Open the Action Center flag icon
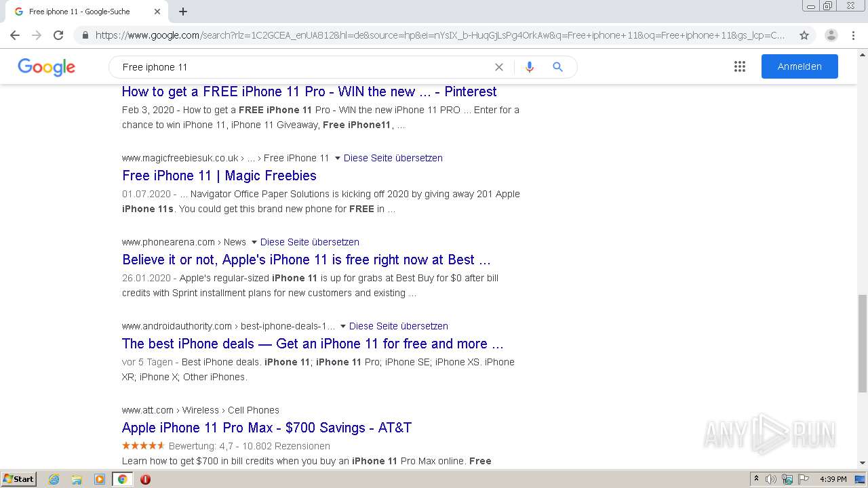 pyautogui.click(x=803, y=479)
